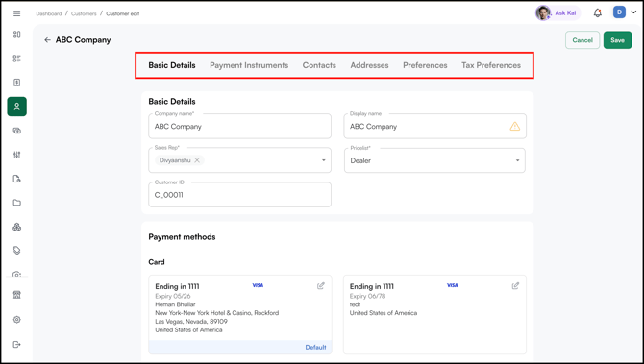
Task: Focus the Company name input field
Action: (x=239, y=126)
